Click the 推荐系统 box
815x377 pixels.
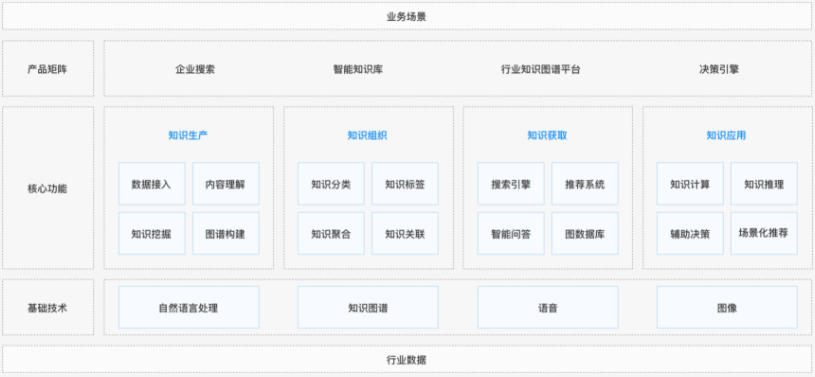pos(585,184)
